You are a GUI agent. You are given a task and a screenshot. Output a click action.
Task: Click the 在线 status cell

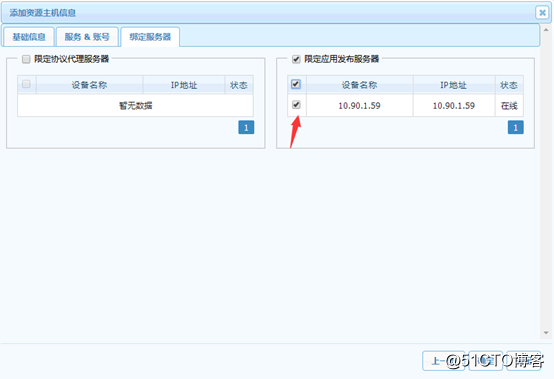tap(509, 105)
